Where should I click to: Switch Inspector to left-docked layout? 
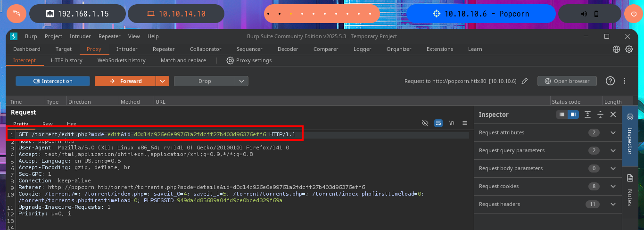[561, 115]
